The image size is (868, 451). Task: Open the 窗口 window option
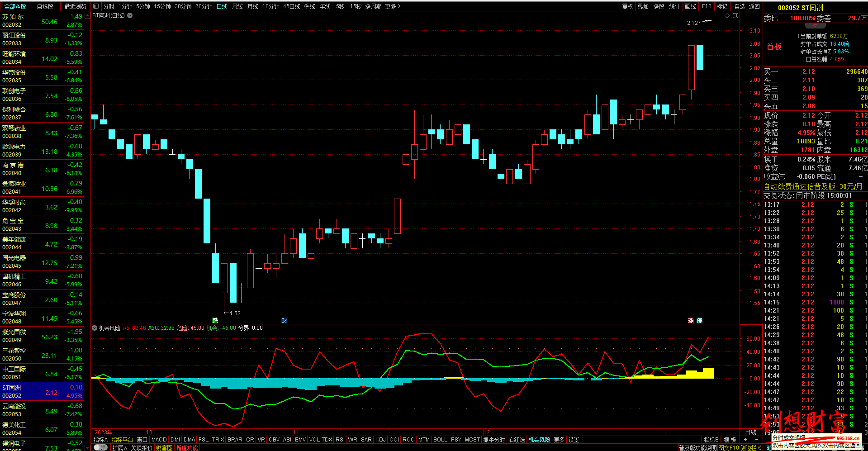click(142, 439)
